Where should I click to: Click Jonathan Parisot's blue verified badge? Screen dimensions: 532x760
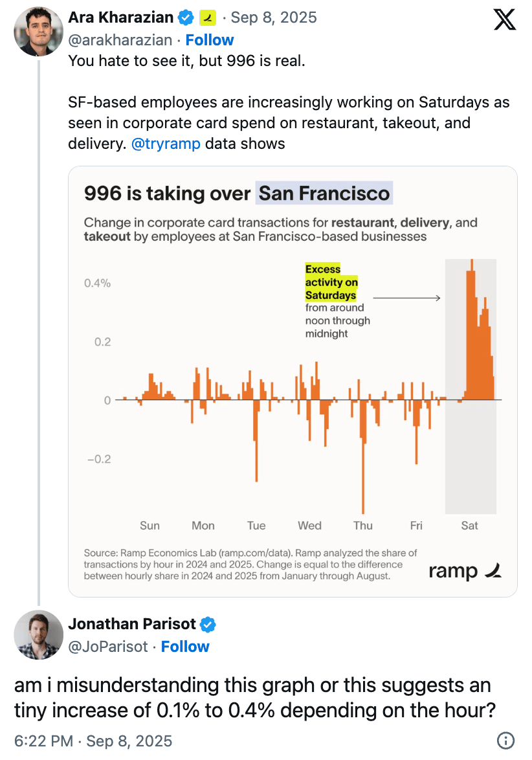(208, 625)
